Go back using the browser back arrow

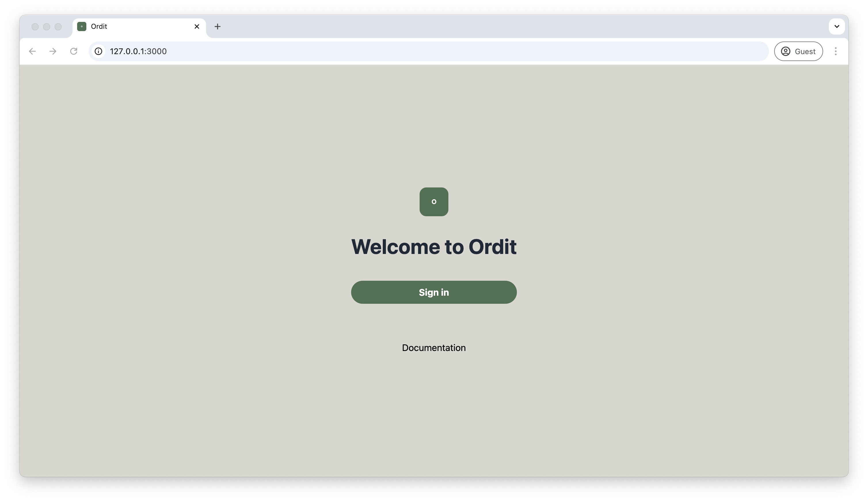(x=32, y=51)
